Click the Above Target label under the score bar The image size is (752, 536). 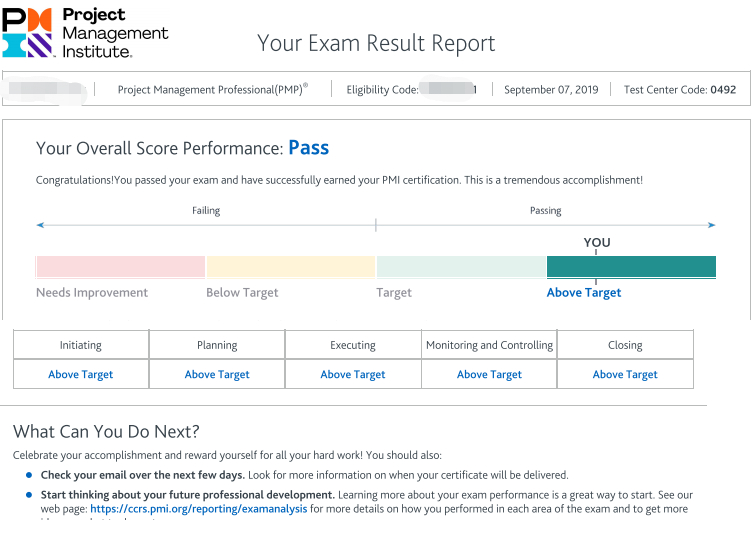coord(584,293)
